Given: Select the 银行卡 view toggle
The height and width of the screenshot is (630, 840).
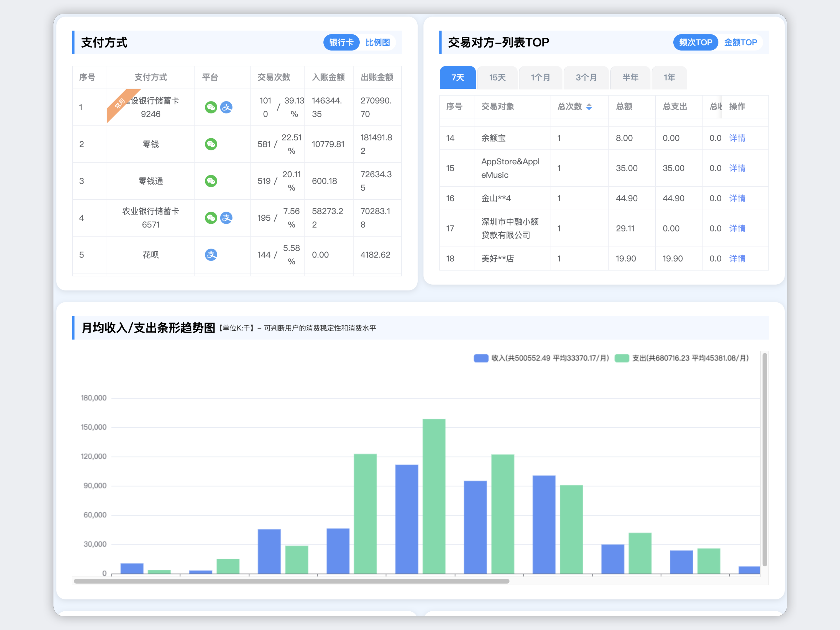Looking at the screenshot, I should tap(341, 43).
